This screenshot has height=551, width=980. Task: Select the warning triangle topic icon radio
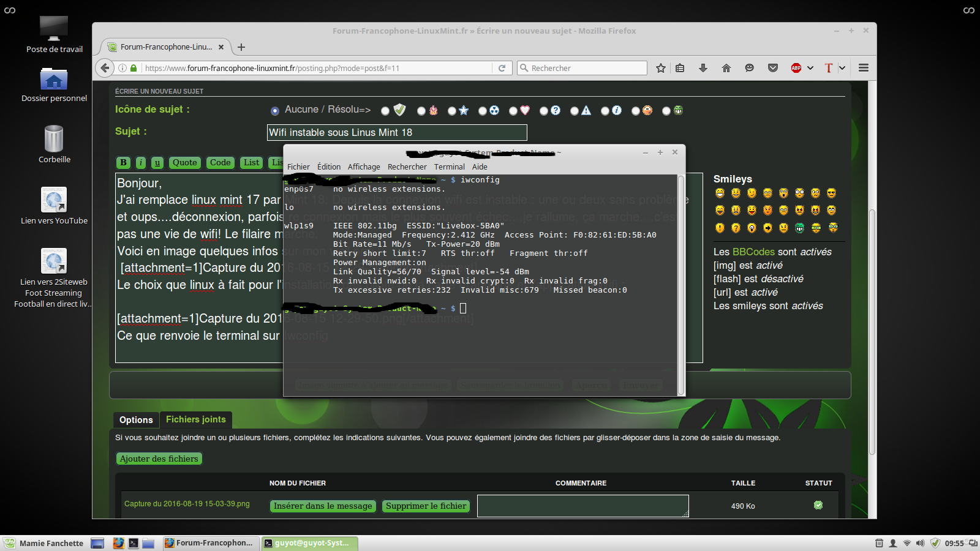click(x=575, y=111)
